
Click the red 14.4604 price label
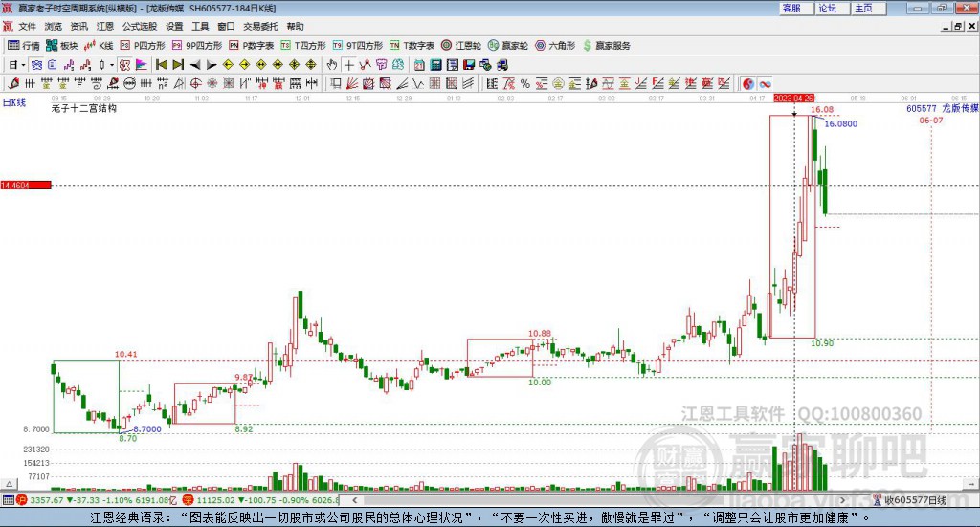click(x=26, y=186)
